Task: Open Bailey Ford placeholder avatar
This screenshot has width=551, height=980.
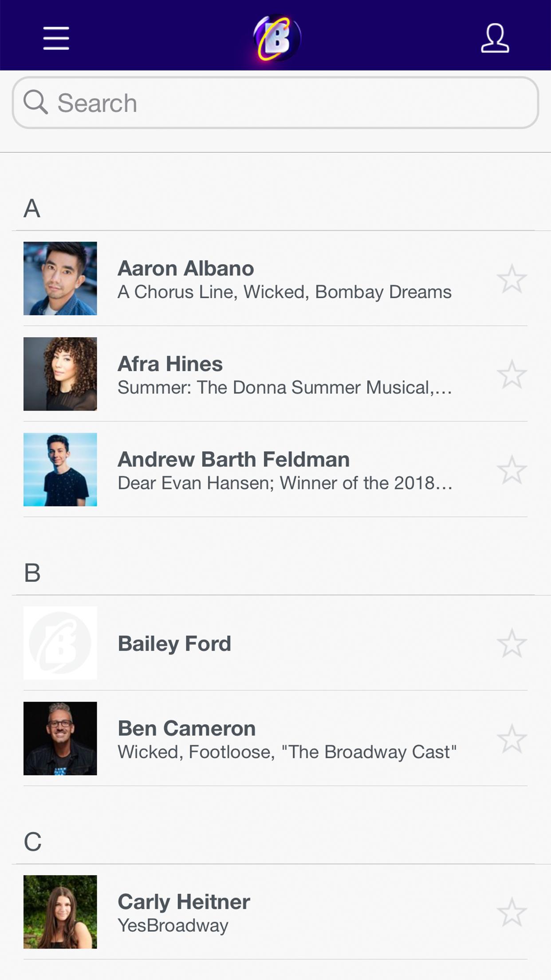Action: click(60, 643)
